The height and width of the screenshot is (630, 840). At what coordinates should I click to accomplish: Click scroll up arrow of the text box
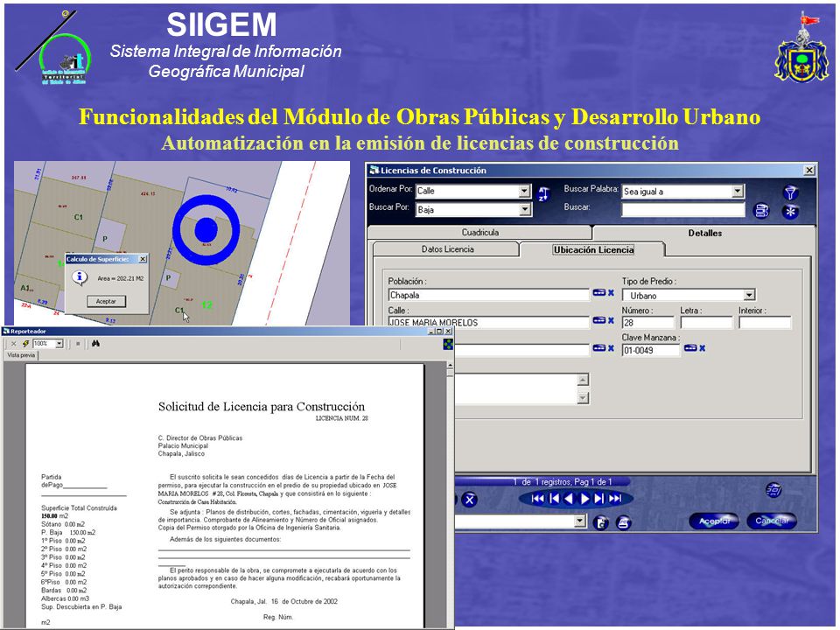click(583, 380)
